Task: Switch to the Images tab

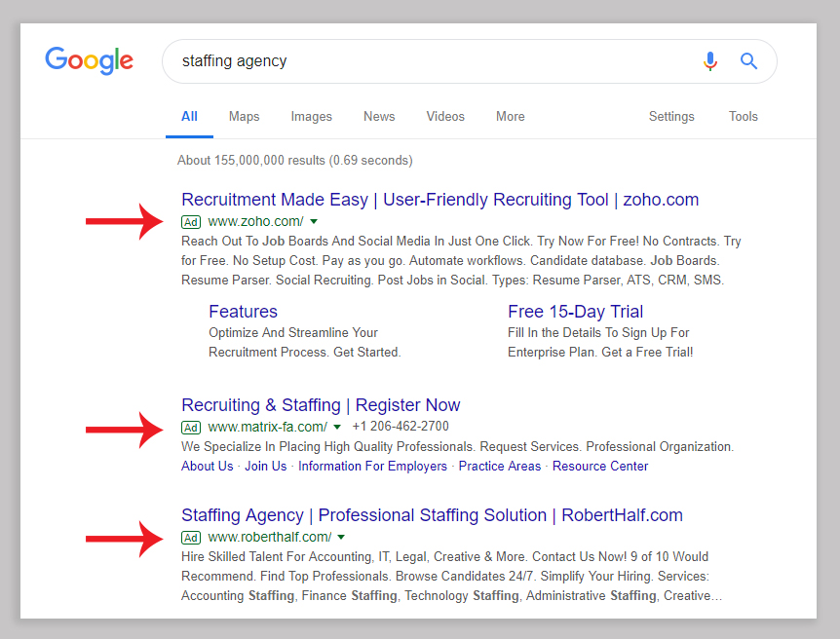Action: [311, 116]
